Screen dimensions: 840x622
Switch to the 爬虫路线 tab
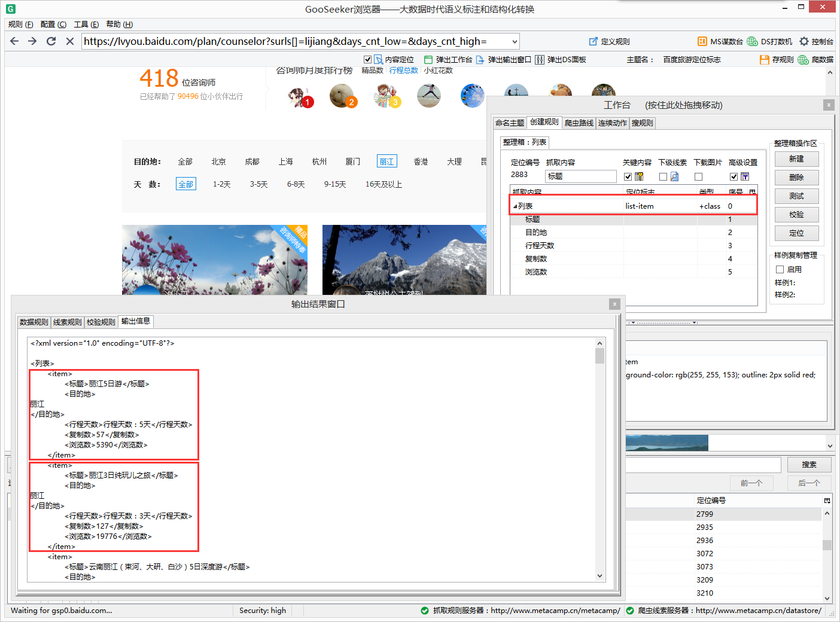pyautogui.click(x=579, y=123)
